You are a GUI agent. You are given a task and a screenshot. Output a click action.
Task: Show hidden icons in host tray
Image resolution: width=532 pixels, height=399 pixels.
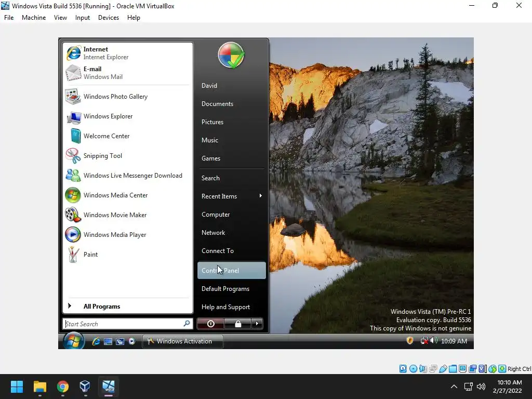coord(454,387)
